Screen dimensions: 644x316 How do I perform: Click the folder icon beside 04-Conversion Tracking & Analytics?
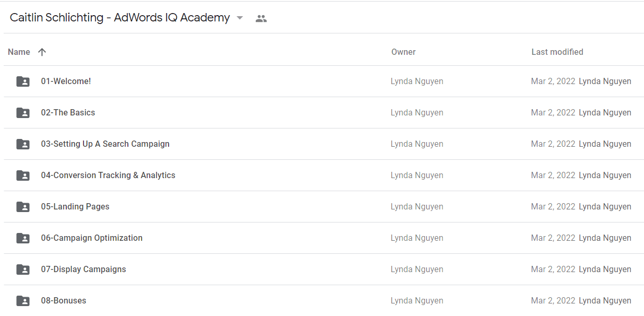23,175
